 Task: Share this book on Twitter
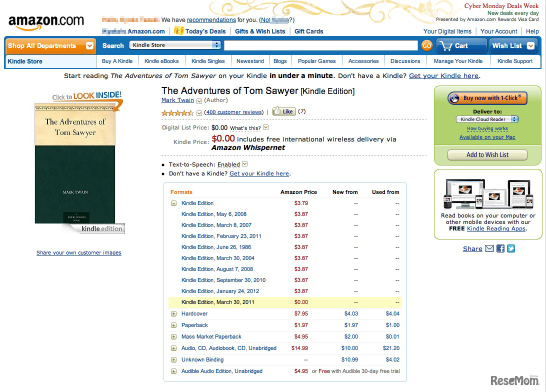coord(511,248)
